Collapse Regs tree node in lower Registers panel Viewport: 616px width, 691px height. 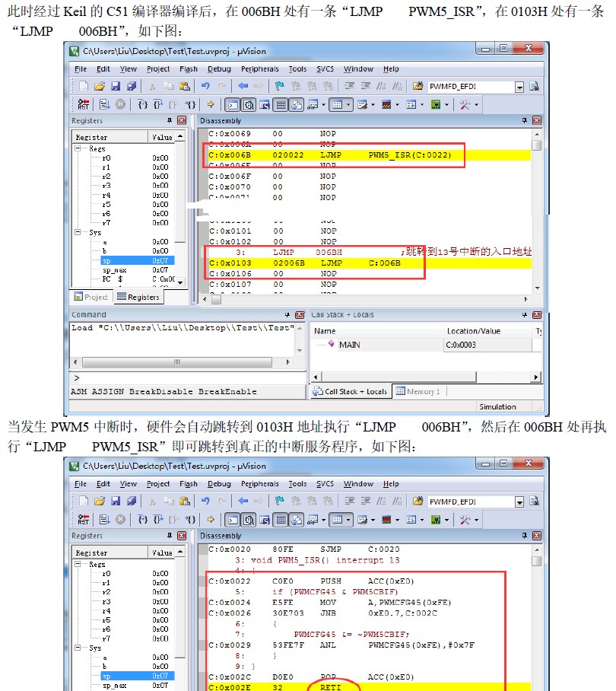click(78, 564)
